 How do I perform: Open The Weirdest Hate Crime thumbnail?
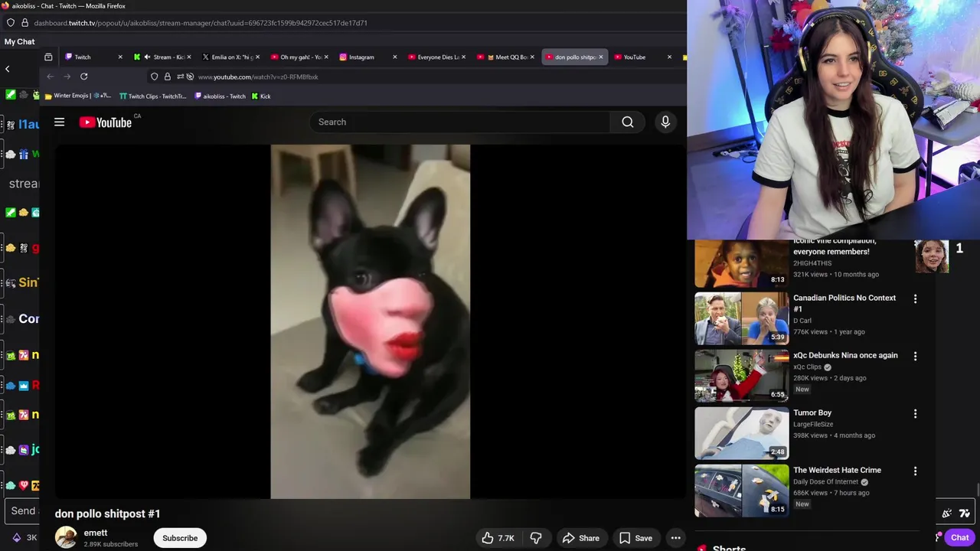click(x=741, y=491)
